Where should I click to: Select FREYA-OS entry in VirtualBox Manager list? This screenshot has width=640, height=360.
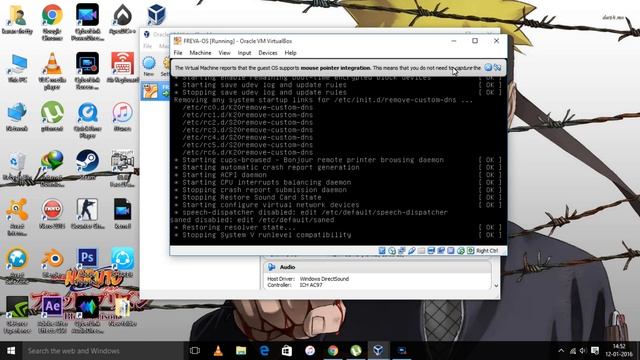pos(155,91)
